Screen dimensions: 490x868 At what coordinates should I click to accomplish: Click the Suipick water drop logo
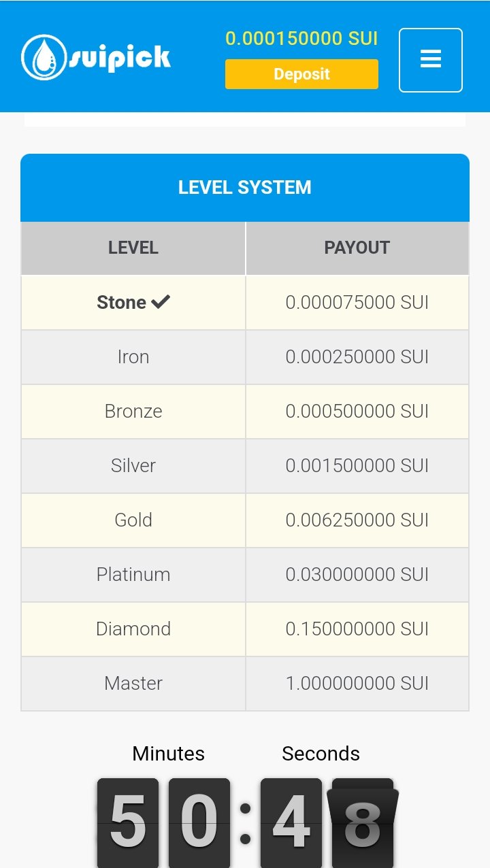(x=43, y=58)
